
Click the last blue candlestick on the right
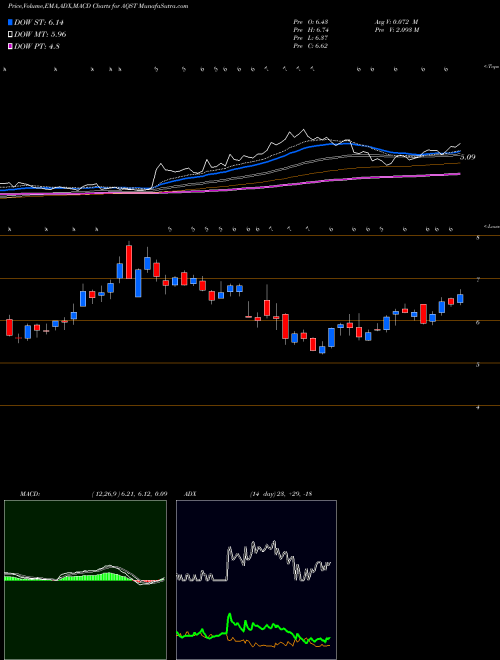pos(460,298)
